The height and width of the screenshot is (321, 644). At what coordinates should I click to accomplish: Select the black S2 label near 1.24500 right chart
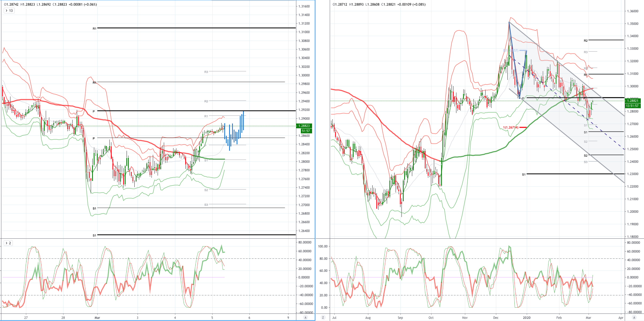point(586,156)
